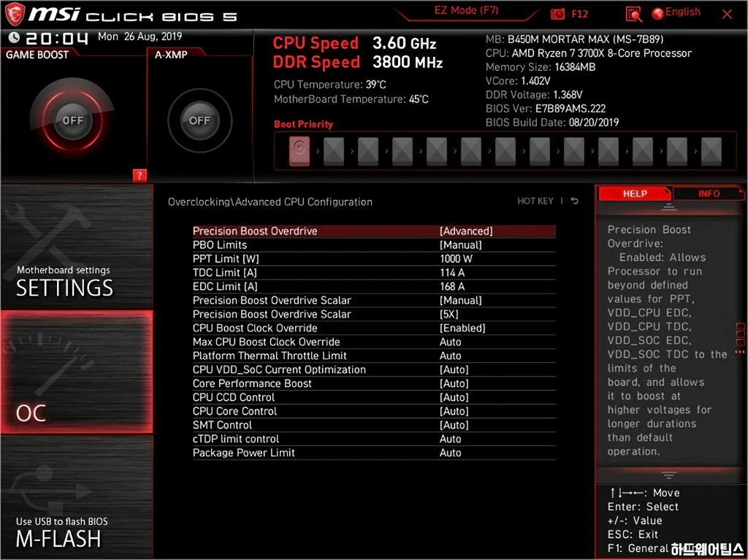Viewport: 748px width, 560px height.
Task: Click the DDR Speed 3800 MHz readout
Action: point(358,62)
